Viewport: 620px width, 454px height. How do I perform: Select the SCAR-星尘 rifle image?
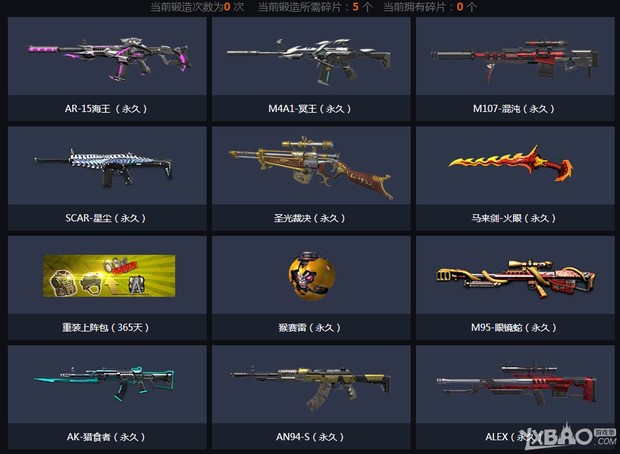[x=104, y=167]
